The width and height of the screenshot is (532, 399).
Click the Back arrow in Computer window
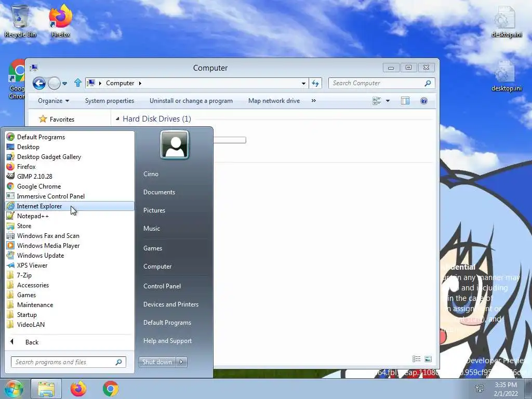[x=39, y=83]
